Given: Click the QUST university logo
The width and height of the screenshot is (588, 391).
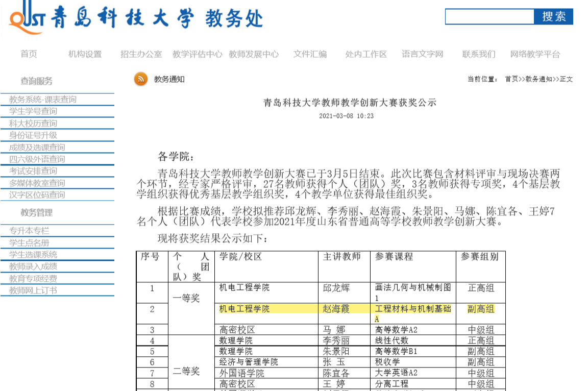Looking at the screenshot, I should [x=27, y=18].
